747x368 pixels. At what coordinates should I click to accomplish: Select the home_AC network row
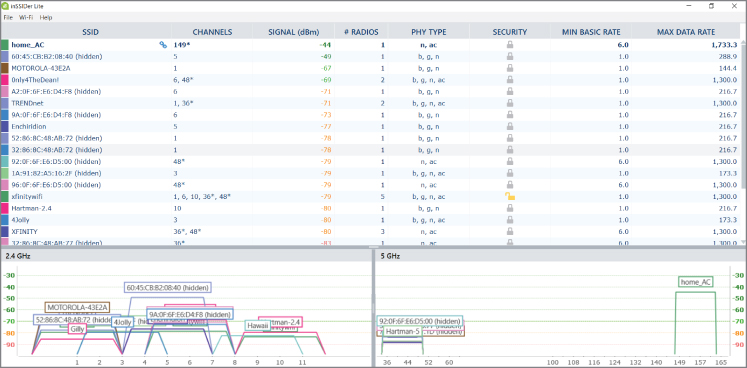click(x=370, y=45)
